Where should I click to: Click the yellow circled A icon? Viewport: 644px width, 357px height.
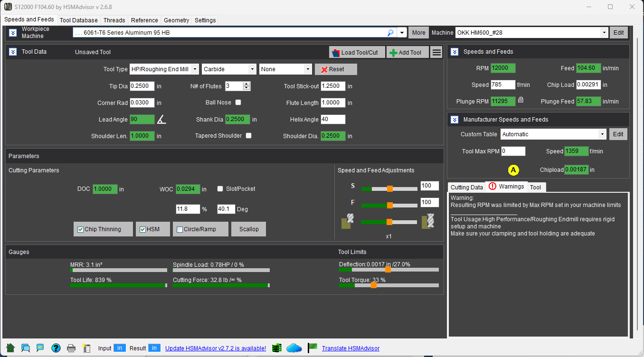pyautogui.click(x=513, y=170)
